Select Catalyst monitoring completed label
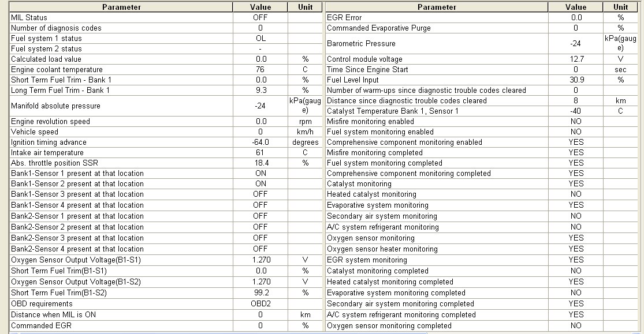The image size is (644, 334). (x=377, y=271)
